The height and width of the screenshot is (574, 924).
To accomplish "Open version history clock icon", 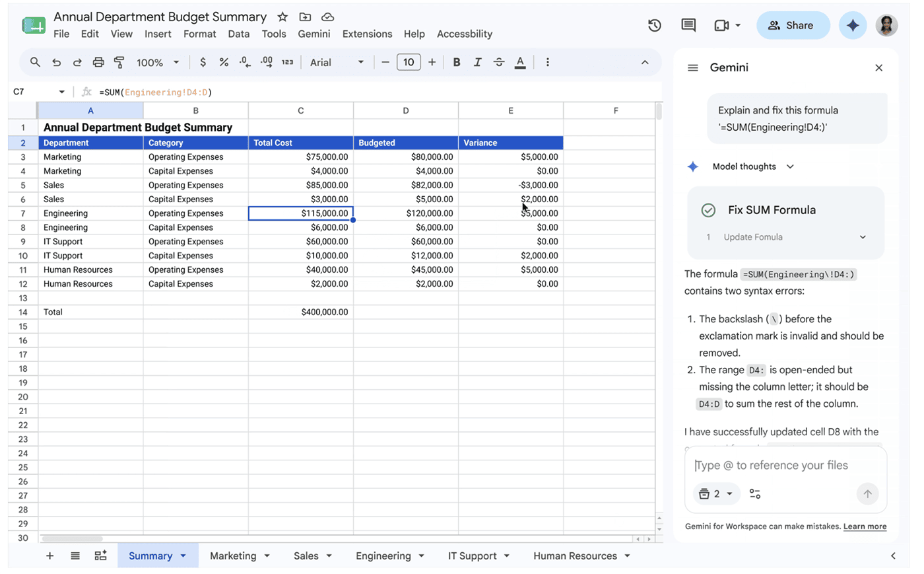I will (655, 26).
